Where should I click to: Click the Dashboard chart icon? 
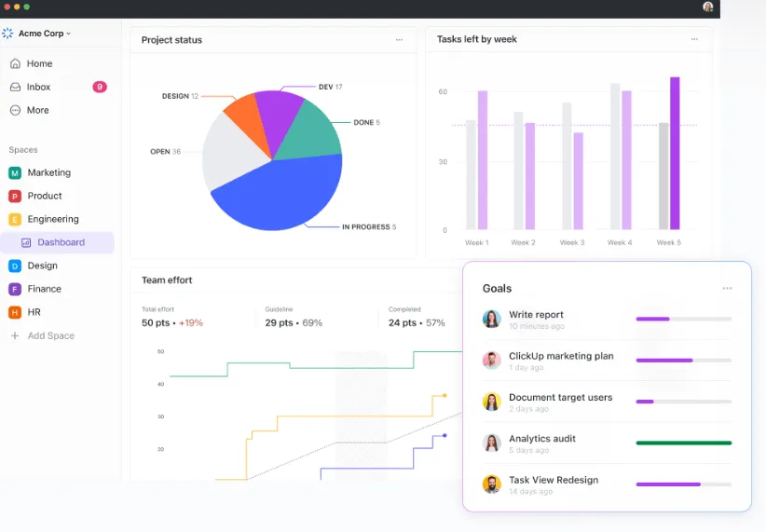pyautogui.click(x=26, y=242)
